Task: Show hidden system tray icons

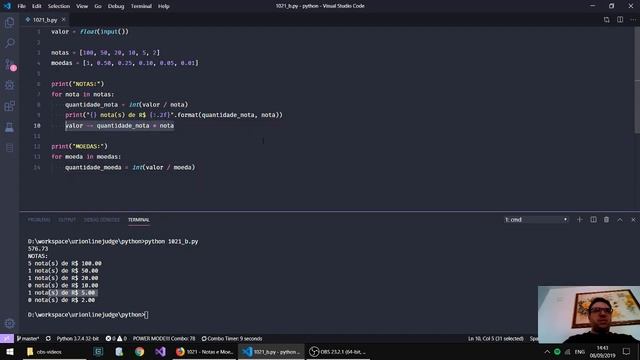Action: point(547,351)
